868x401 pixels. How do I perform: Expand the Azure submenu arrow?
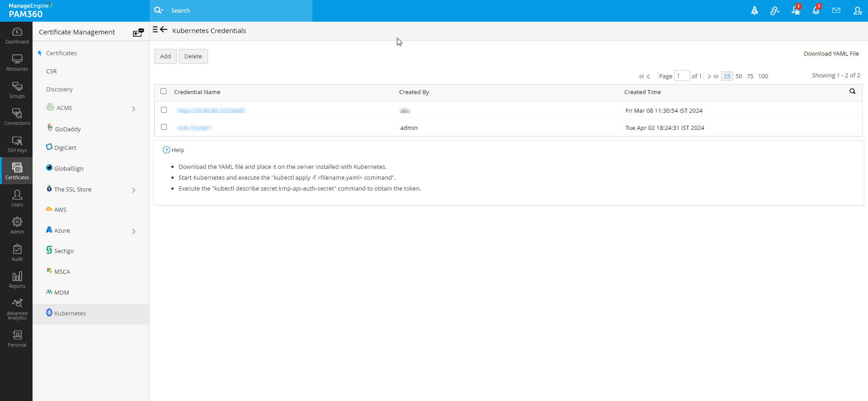(x=133, y=231)
